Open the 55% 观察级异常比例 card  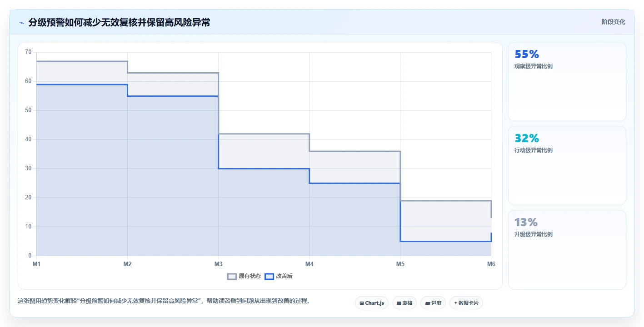point(567,81)
